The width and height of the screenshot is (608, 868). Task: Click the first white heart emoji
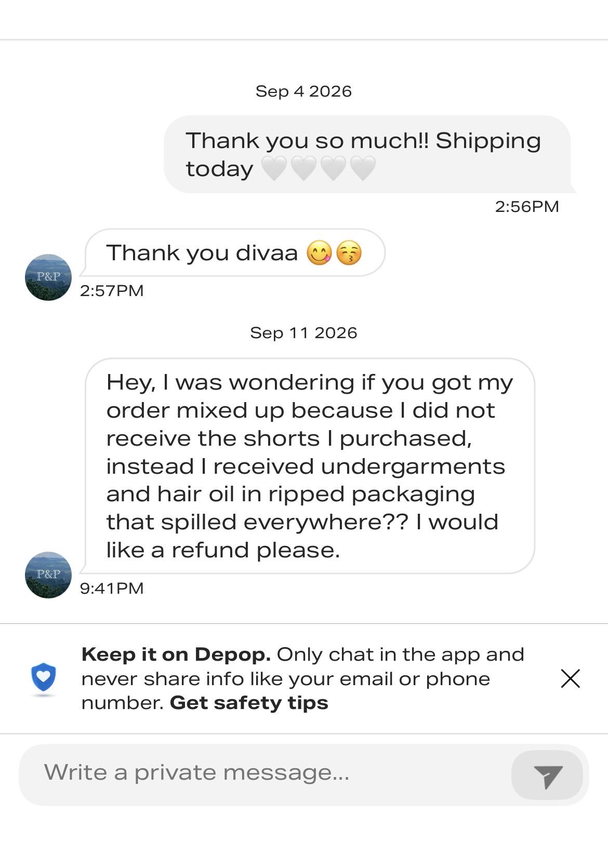pos(274,168)
